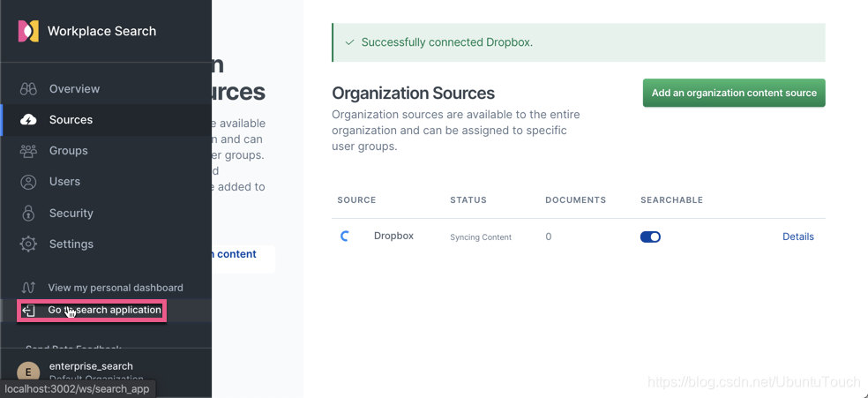This screenshot has width=868, height=398.
Task: Click the Users person icon
Action: (x=28, y=182)
